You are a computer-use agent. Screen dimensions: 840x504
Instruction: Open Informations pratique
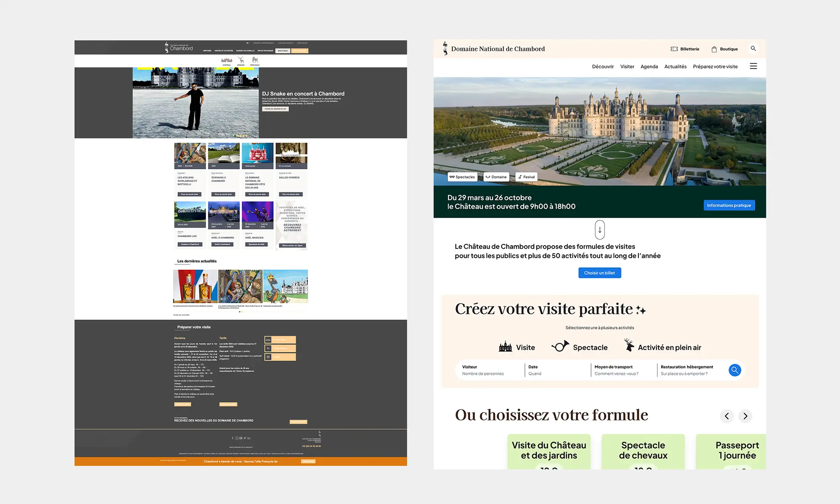click(729, 205)
